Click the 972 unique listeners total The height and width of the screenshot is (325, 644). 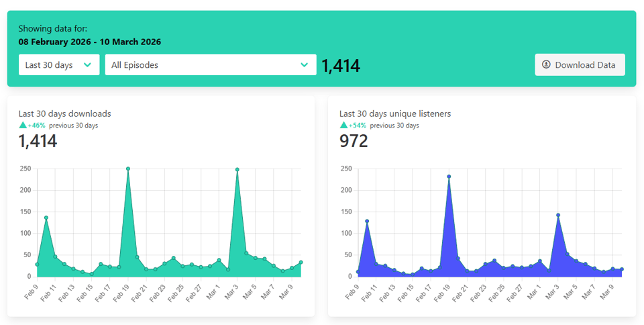coord(354,141)
